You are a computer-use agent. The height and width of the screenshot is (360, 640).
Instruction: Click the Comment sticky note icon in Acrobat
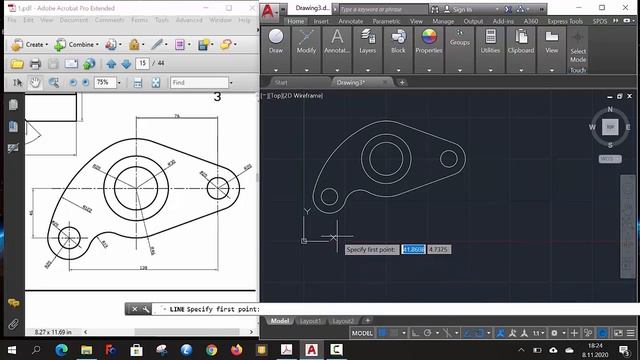[x=226, y=44]
